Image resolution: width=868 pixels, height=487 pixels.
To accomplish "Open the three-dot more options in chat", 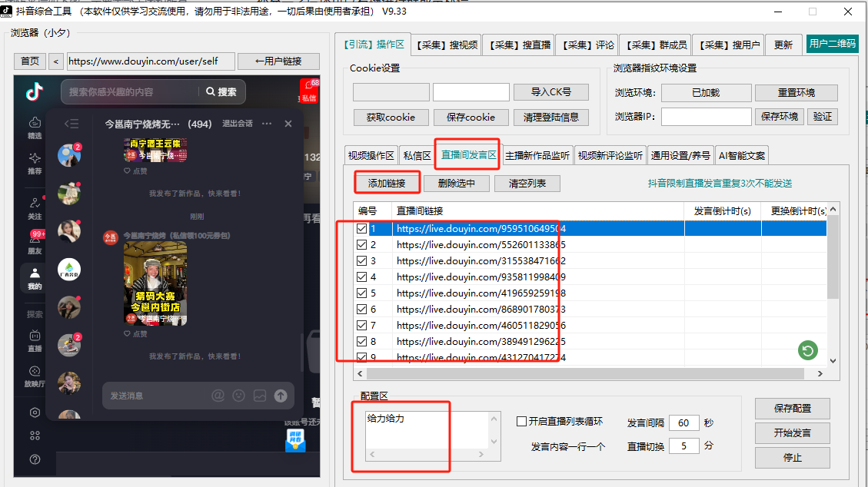I will (x=267, y=124).
